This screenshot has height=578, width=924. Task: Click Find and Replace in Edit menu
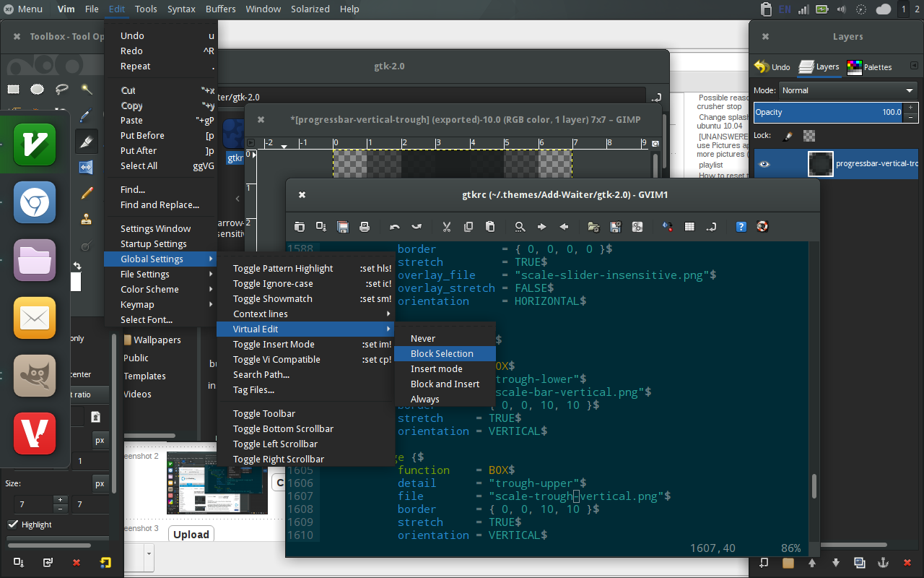[160, 204]
